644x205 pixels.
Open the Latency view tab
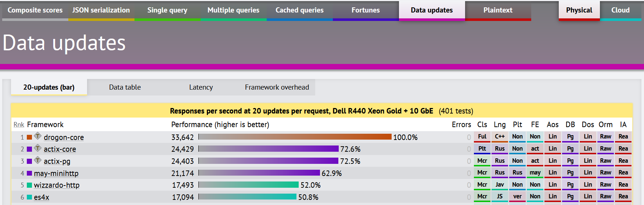point(201,87)
